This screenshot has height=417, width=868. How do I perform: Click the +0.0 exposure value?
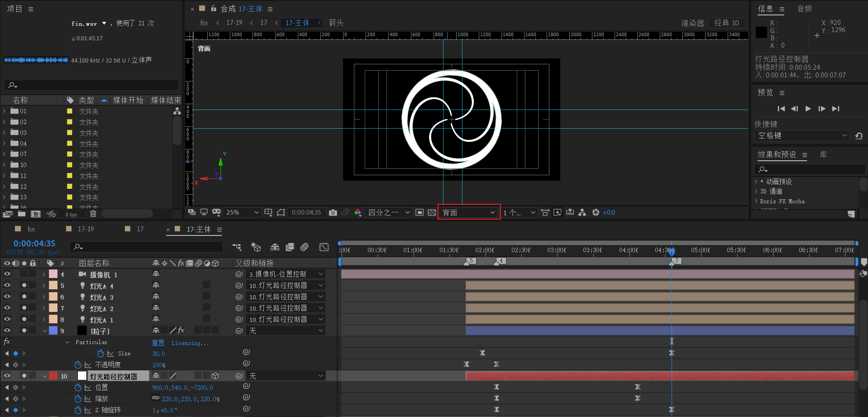(609, 212)
